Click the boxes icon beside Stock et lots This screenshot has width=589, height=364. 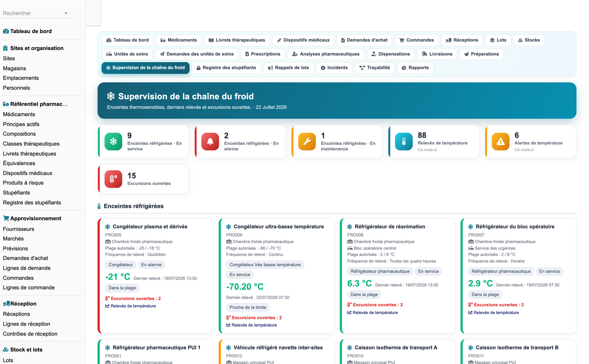tap(6, 349)
